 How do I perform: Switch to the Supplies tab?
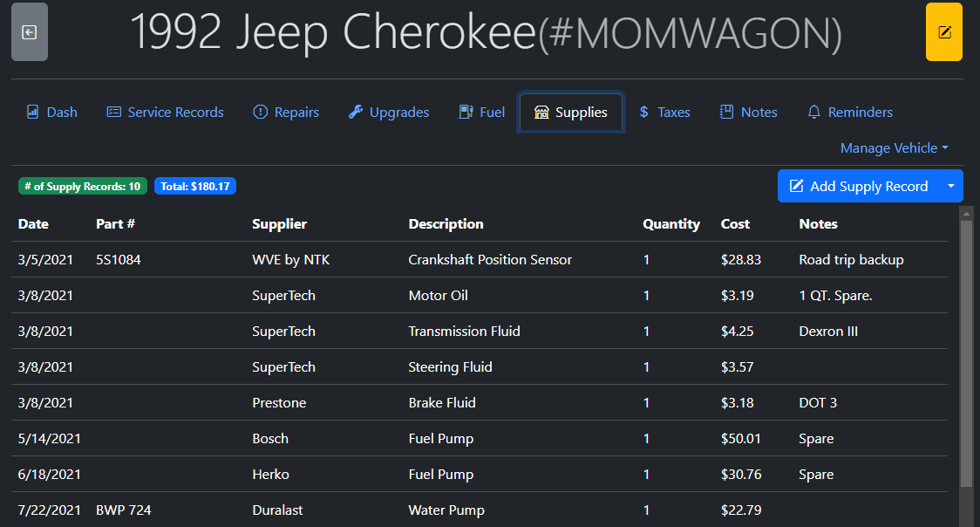pyautogui.click(x=571, y=113)
